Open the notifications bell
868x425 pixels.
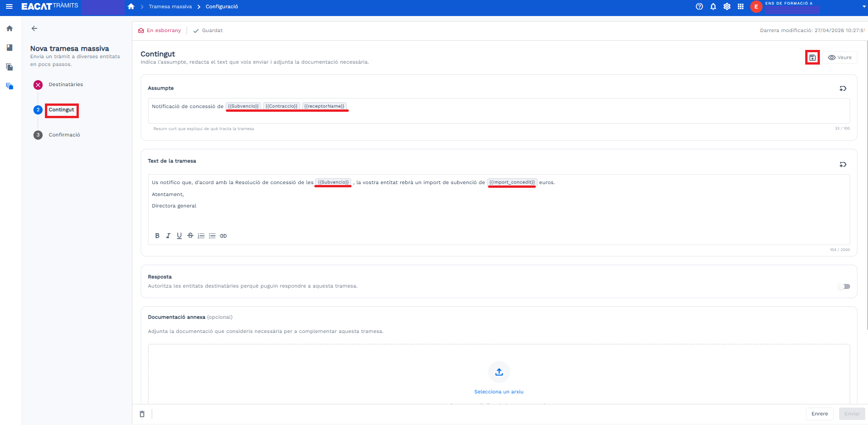pyautogui.click(x=713, y=6)
